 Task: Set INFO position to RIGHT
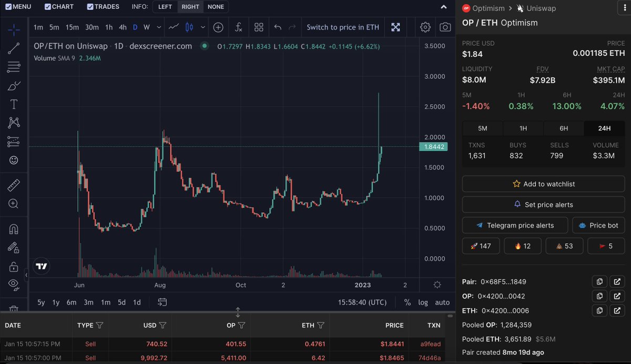coord(190,7)
